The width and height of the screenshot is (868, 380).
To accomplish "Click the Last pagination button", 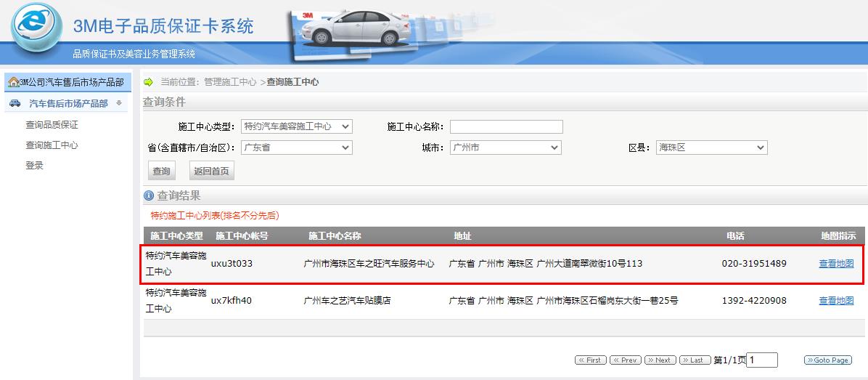I will [695, 360].
